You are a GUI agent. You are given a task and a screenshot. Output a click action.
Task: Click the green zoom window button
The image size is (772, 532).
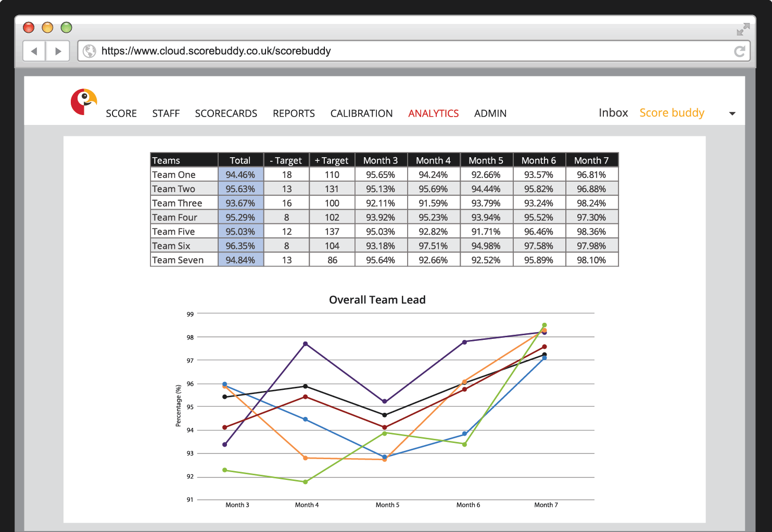[x=66, y=28]
